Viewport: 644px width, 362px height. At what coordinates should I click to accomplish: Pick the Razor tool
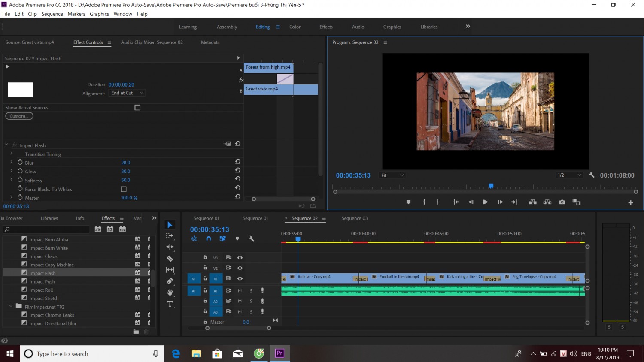coord(170,259)
